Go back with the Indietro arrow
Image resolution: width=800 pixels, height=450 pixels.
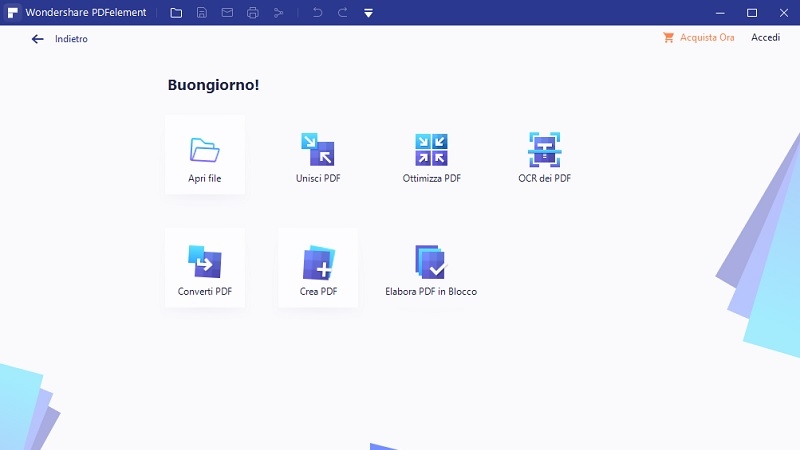tap(37, 39)
